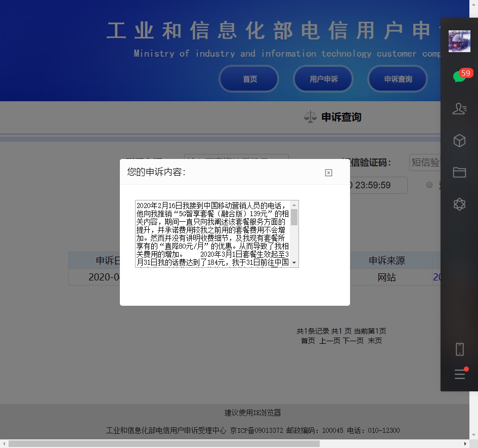The width and height of the screenshot is (478, 448).
Task: Click the 短信验证码 input field
Action: pyautogui.click(x=425, y=162)
